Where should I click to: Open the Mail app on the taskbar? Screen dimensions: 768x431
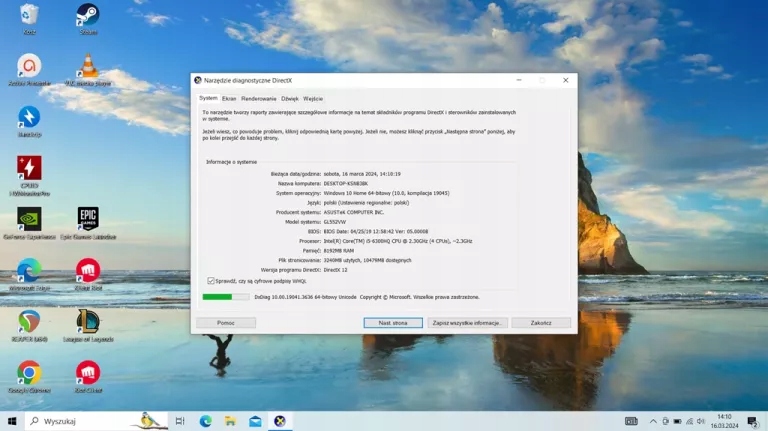(255, 421)
